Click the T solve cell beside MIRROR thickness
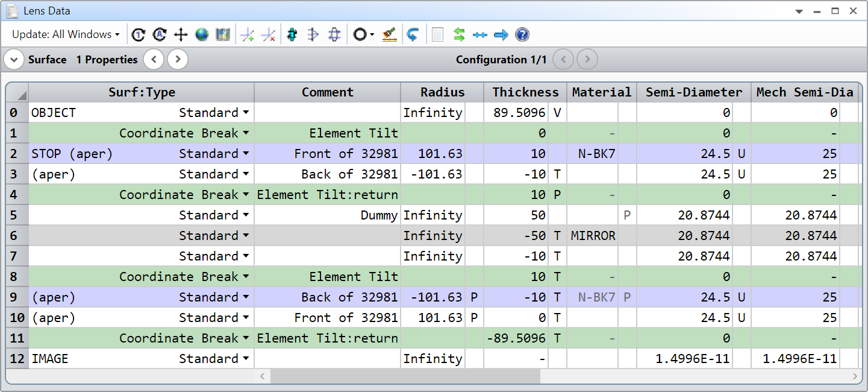Image resolution: width=868 pixels, height=392 pixels. pyautogui.click(x=557, y=236)
